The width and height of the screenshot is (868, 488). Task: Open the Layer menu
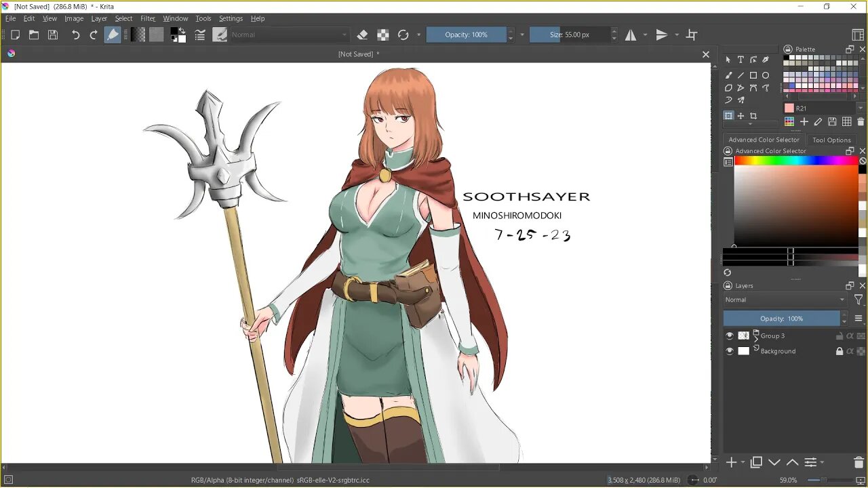[99, 18]
